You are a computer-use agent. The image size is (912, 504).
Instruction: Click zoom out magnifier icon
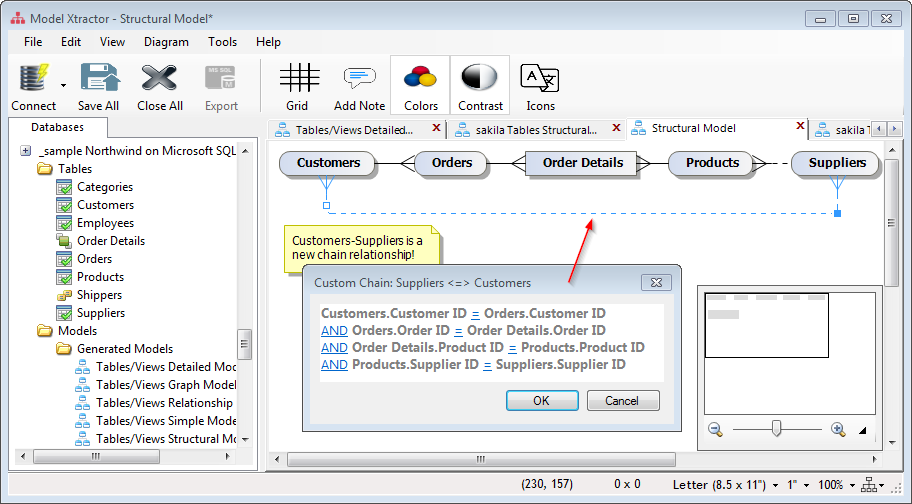(715, 430)
